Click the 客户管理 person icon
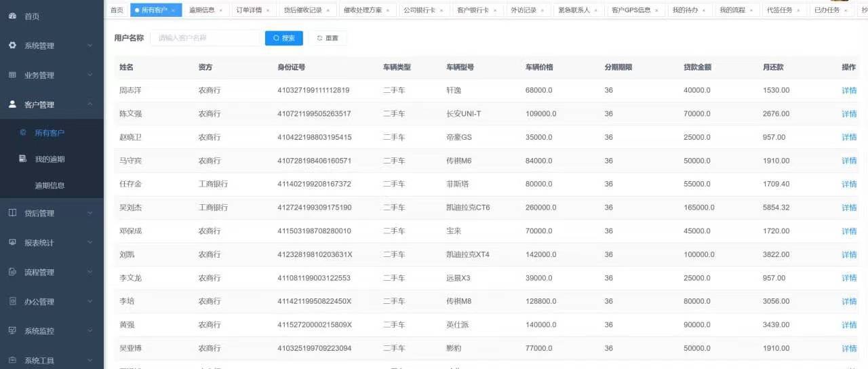 12,104
